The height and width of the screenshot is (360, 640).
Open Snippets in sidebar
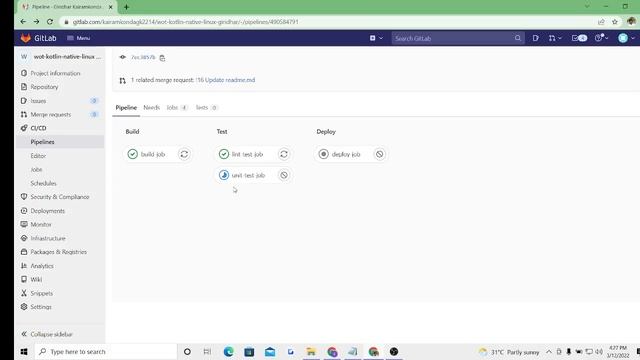[41, 293]
